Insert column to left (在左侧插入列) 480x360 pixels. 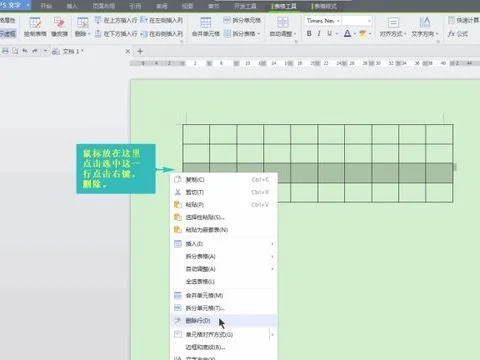click(x=161, y=20)
